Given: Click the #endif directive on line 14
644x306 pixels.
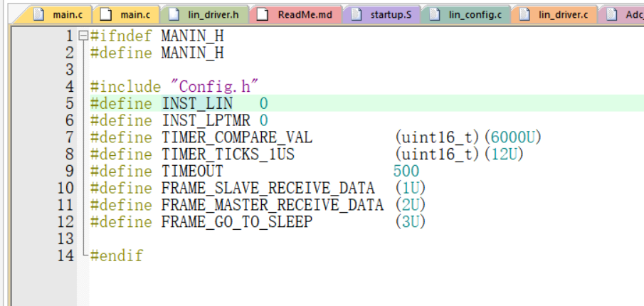Looking at the screenshot, I should (x=117, y=255).
